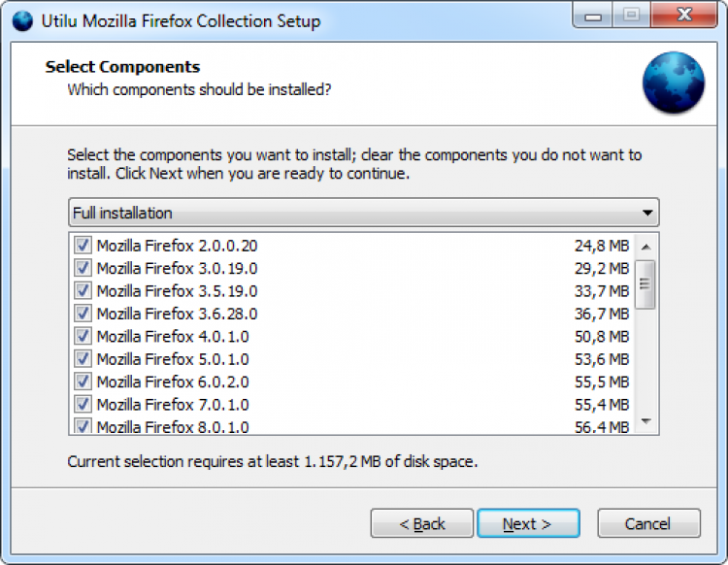Image resolution: width=728 pixels, height=565 pixels.
Task: Toggle the Mozilla Firefox 4.0.1.0 checkbox
Action: coord(83,336)
